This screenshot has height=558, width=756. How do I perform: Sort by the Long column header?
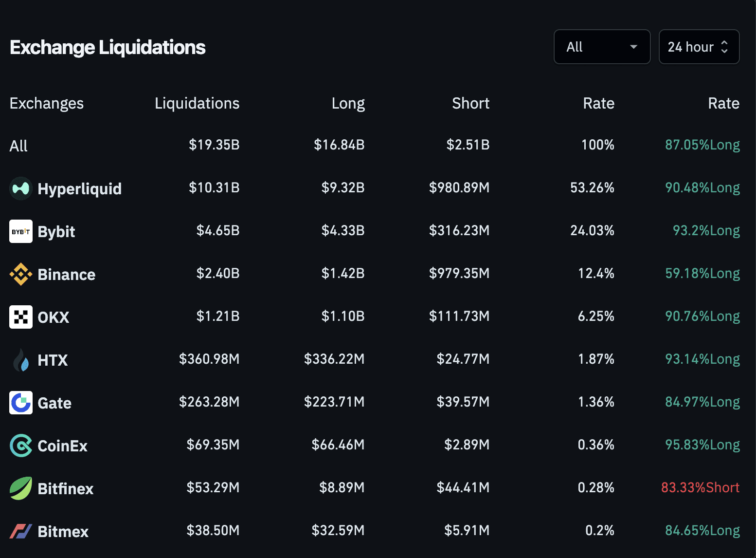click(348, 103)
